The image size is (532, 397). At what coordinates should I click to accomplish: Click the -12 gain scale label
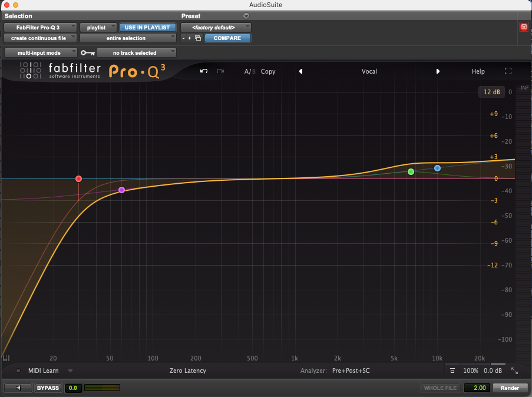click(493, 265)
